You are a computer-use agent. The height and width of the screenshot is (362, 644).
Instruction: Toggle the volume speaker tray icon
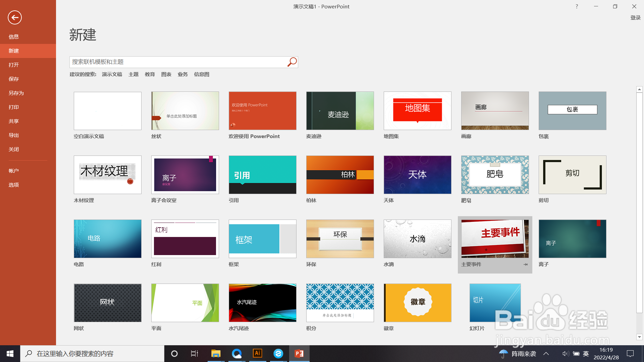[566, 354]
